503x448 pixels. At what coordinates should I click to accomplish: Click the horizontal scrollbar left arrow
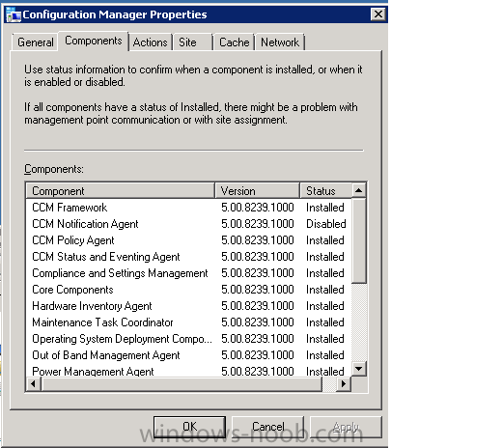33,383
